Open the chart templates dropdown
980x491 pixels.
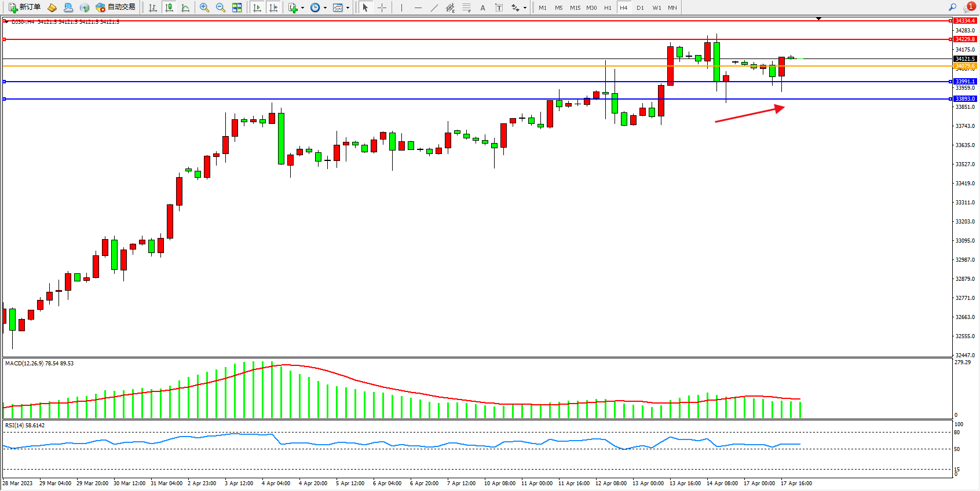[x=348, y=8]
